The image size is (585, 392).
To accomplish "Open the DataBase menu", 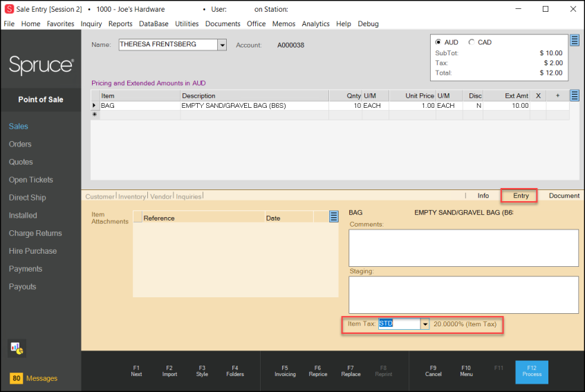I will point(154,24).
